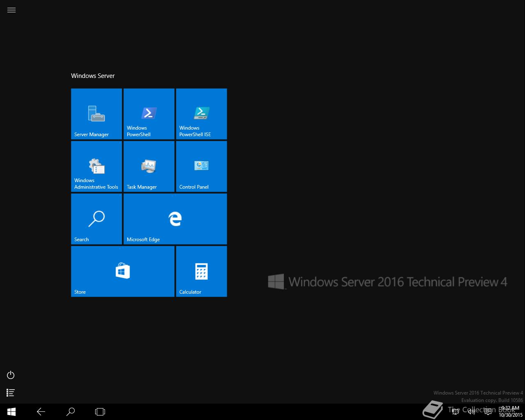Click the network icon in system tray

click(x=455, y=412)
